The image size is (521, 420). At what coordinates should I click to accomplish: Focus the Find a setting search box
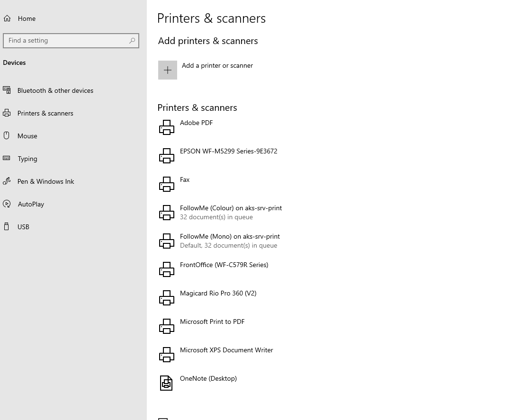(71, 41)
